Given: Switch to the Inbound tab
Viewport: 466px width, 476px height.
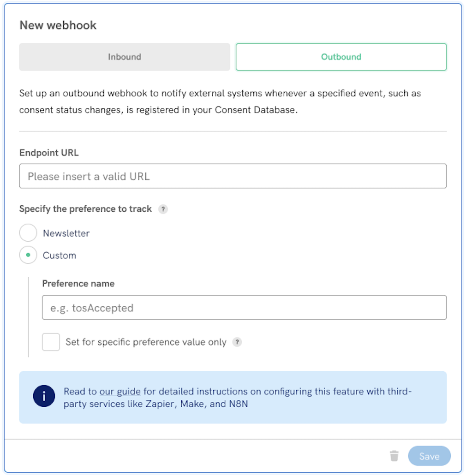Looking at the screenshot, I should [125, 57].
